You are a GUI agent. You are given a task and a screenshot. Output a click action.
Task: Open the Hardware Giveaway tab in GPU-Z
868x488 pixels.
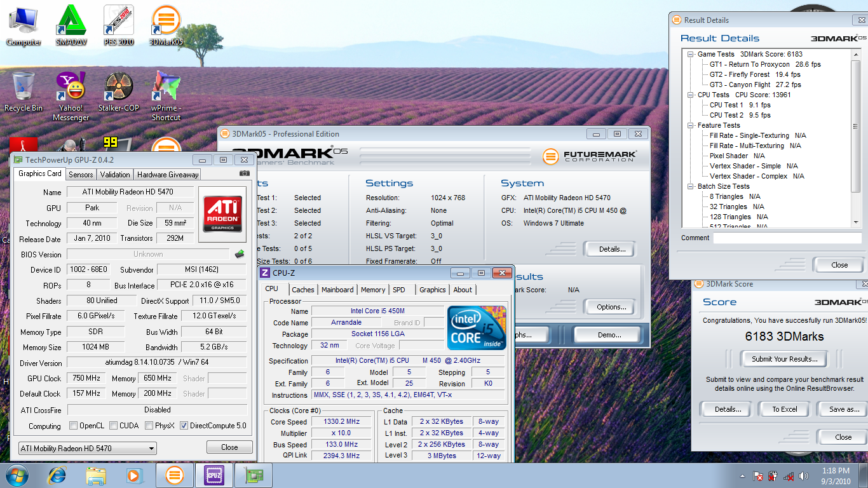coord(168,175)
